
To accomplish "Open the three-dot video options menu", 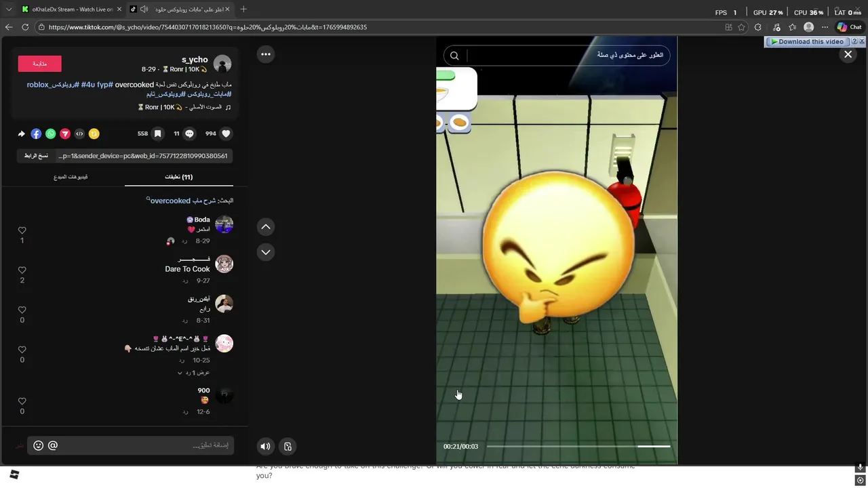I will 266,54.
